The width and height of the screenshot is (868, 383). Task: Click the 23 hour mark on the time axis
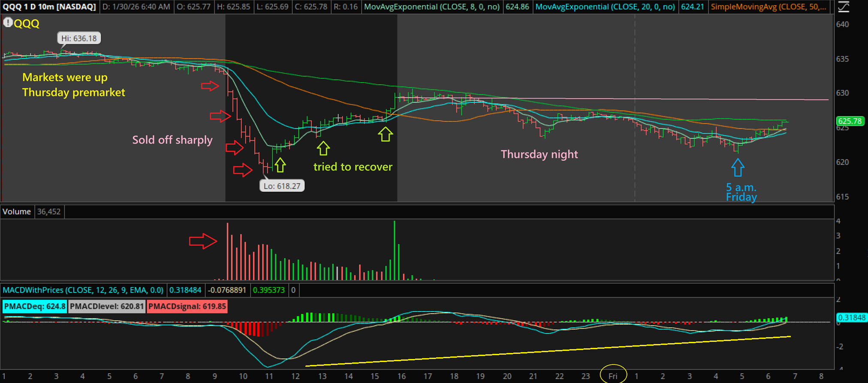(x=586, y=376)
